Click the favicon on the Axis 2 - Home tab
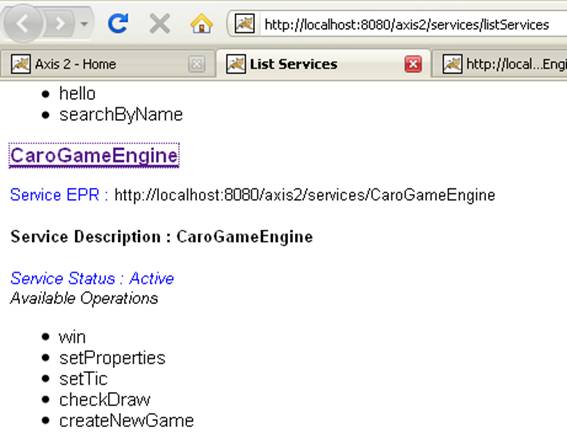Viewport: 567px width, 444px height. pos(21,64)
